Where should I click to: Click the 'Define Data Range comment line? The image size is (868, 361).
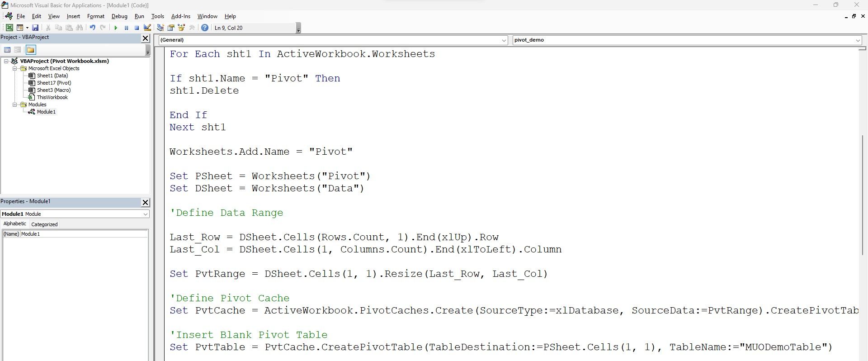point(226,213)
